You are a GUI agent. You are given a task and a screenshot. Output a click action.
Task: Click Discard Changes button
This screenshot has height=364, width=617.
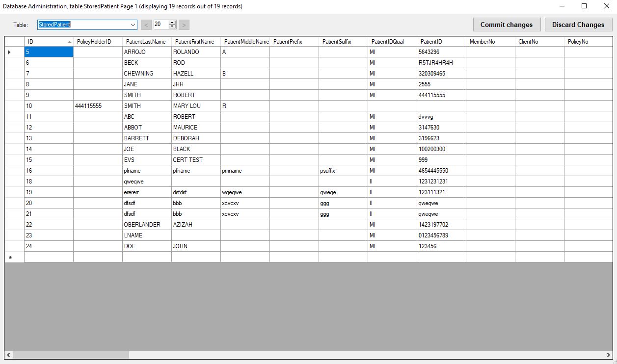click(x=578, y=25)
